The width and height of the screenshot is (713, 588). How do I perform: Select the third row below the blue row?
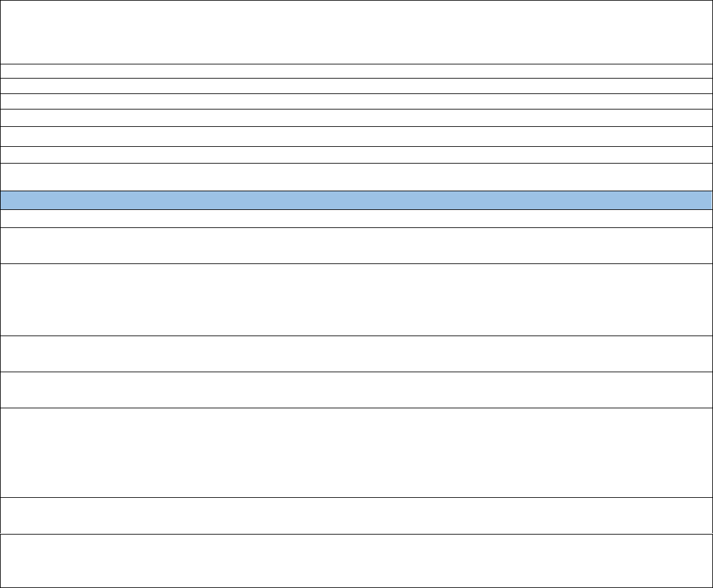[356, 299]
